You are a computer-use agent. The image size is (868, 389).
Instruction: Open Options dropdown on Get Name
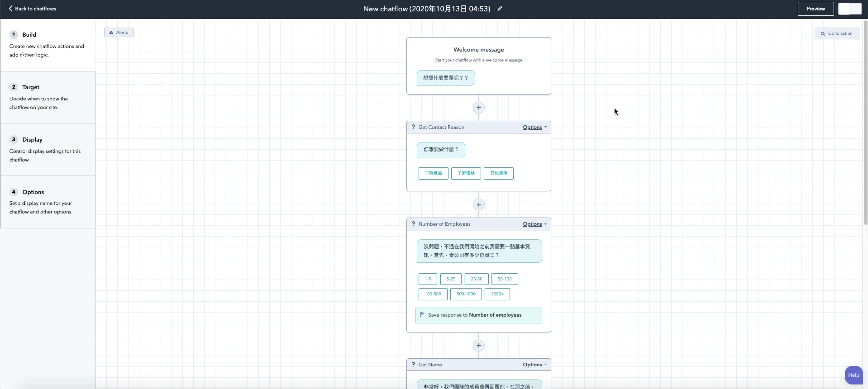534,365
